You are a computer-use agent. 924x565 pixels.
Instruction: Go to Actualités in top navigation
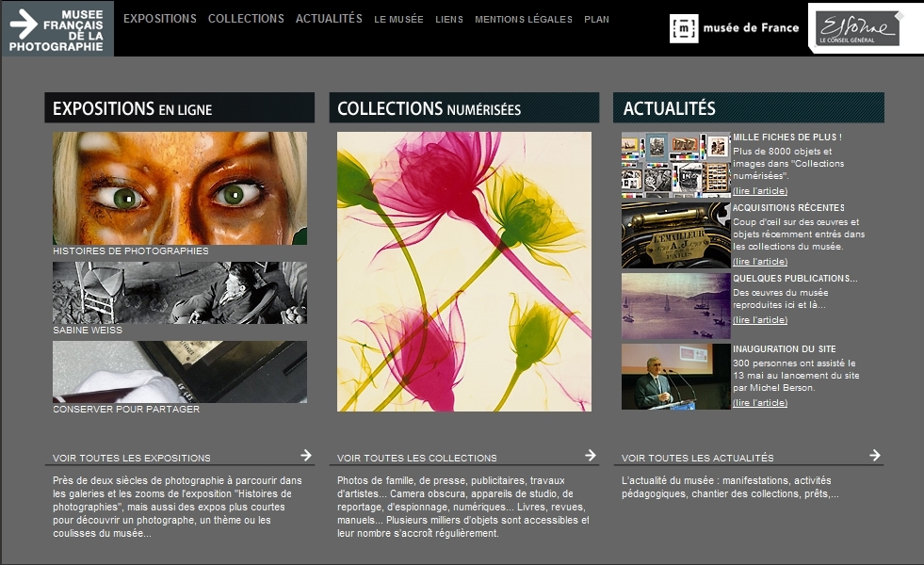point(329,19)
